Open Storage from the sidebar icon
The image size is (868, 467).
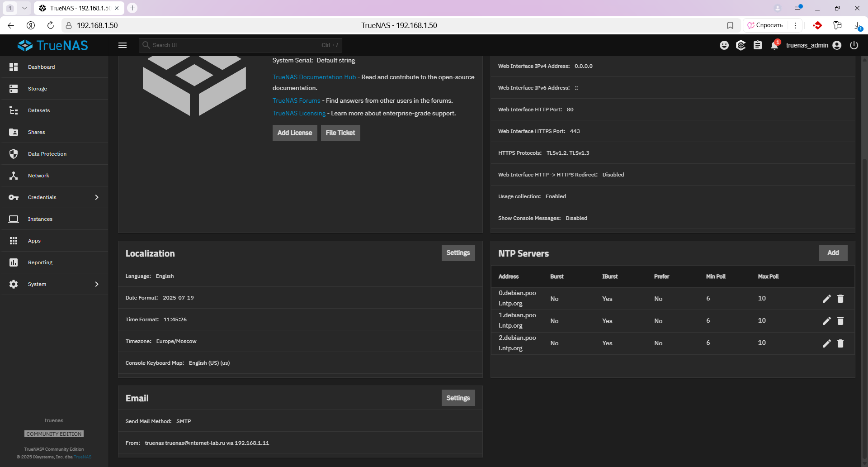pos(14,89)
